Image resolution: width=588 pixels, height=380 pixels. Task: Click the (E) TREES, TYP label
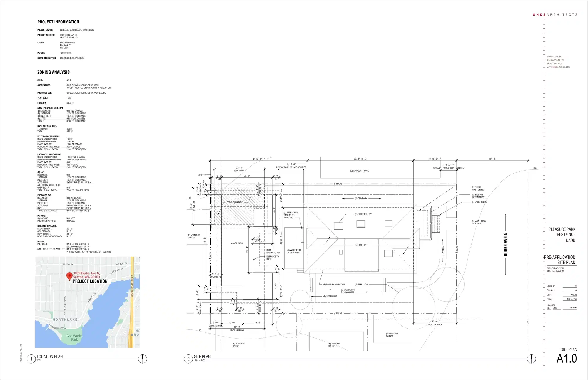(361, 285)
